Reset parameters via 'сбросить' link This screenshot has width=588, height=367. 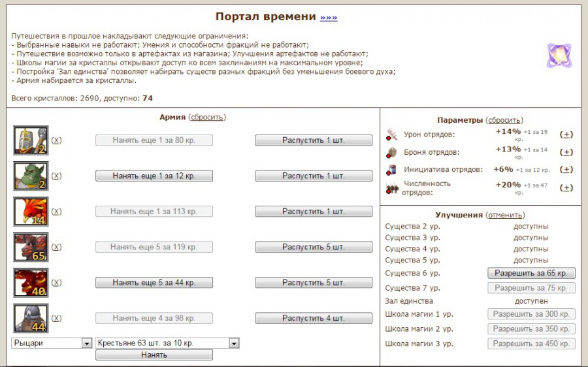pos(504,120)
